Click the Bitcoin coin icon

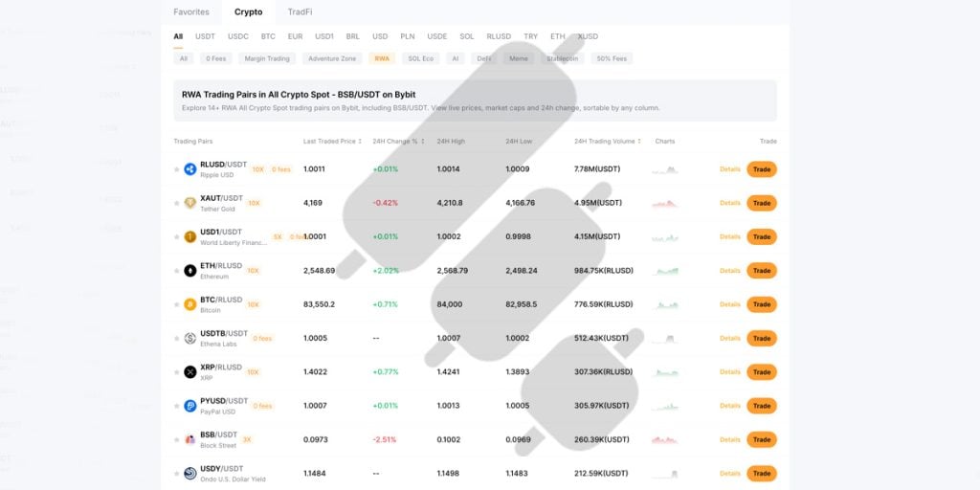pos(190,304)
